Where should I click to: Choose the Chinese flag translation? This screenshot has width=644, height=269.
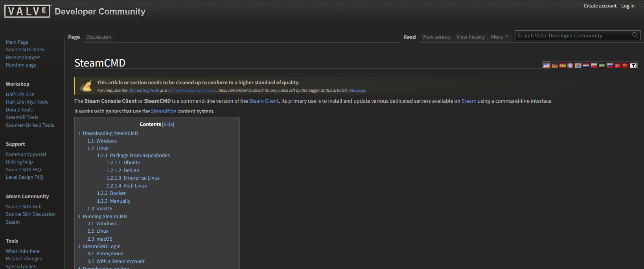tap(626, 65)
